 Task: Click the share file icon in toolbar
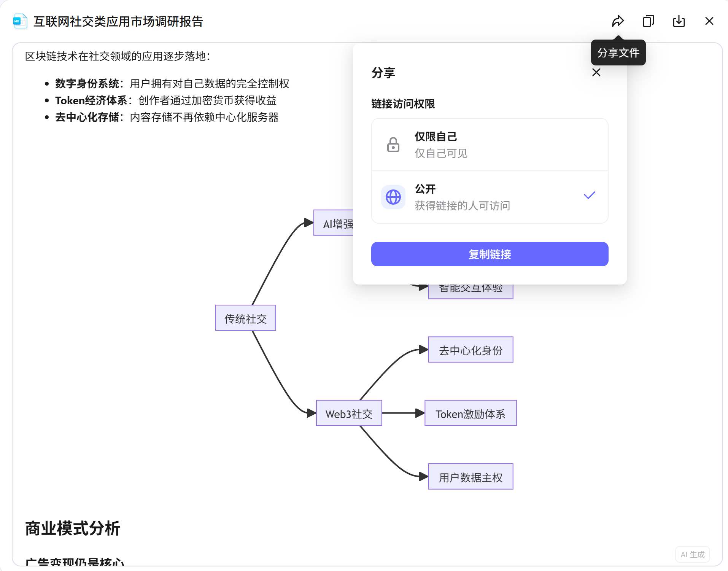point(618,21)
